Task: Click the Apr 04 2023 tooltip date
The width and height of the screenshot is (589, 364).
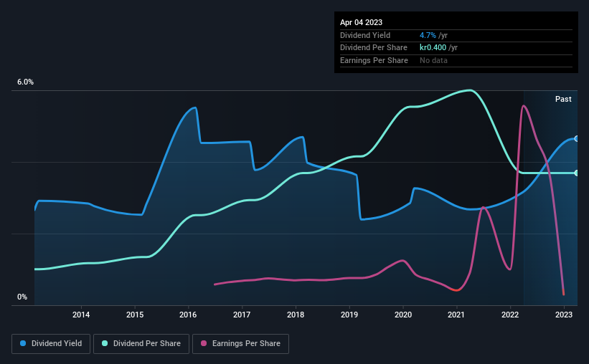Action: coord(361,22)
